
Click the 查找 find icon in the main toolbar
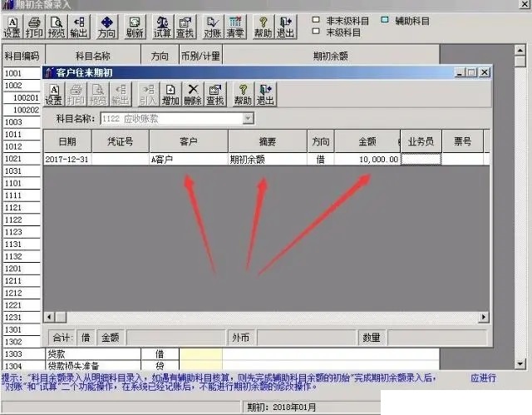pyautogui.click(x=185, y=27)
